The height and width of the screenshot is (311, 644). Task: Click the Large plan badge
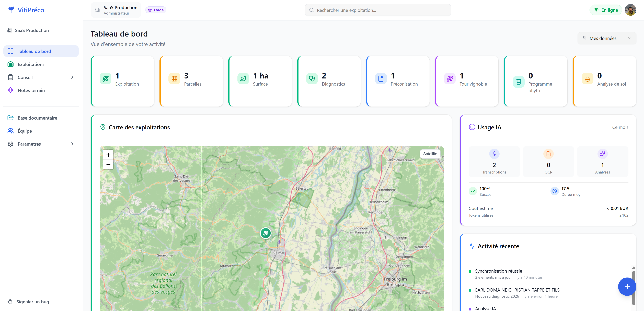click(156, 10)
